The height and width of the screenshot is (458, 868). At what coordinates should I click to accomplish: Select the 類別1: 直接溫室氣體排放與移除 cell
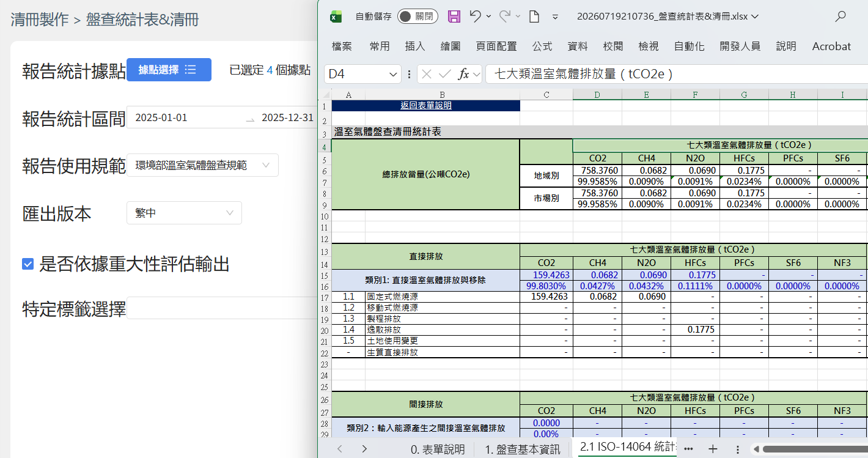(x=425, y=280)
